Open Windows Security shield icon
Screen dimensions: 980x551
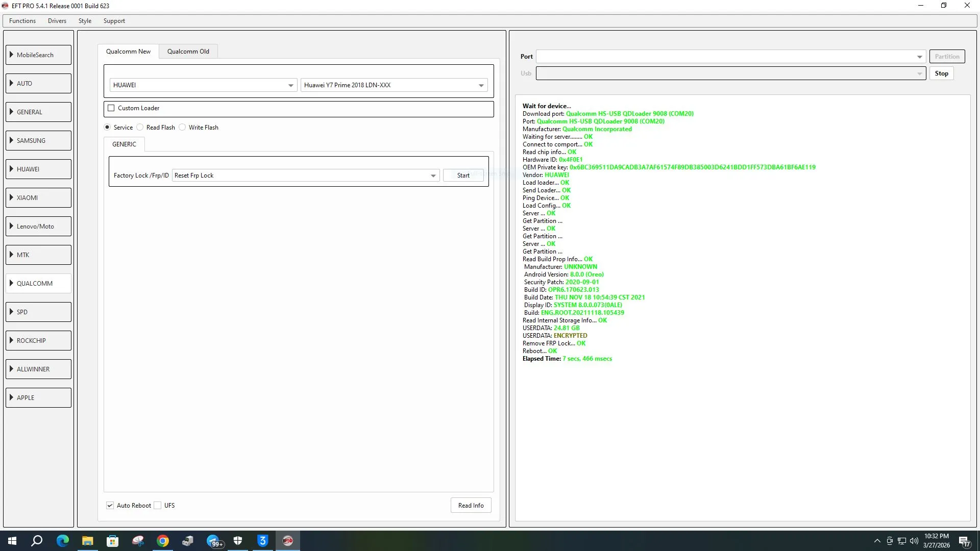(x=238, y=541)
